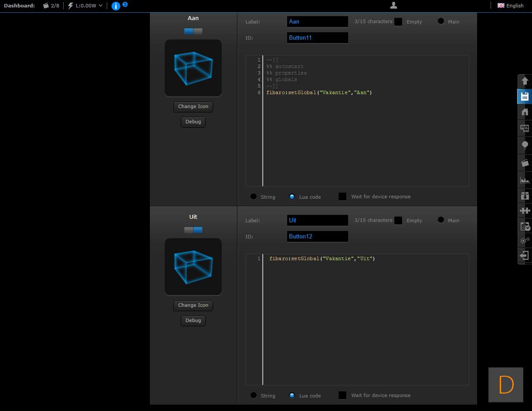
Task: Open the blue info notifications icon
Action: point(116,6)
